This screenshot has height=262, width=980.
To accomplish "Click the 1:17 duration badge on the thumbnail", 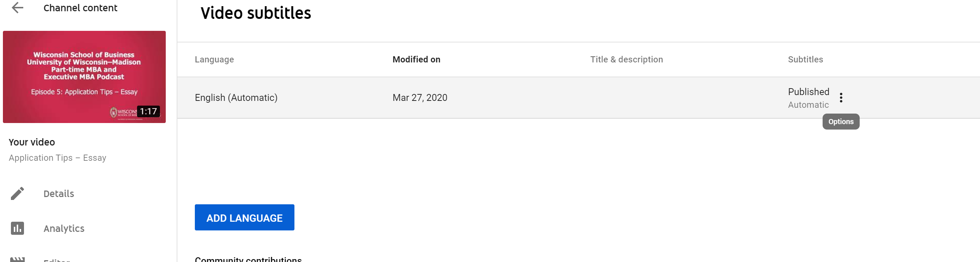I will point(148,111).
